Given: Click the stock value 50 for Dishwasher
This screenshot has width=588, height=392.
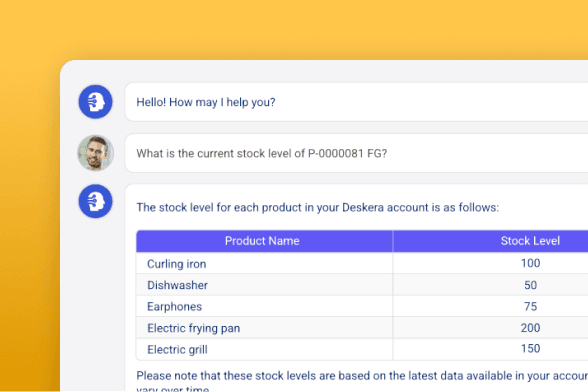Looking at the screenshot, I should tap(530, 285).
